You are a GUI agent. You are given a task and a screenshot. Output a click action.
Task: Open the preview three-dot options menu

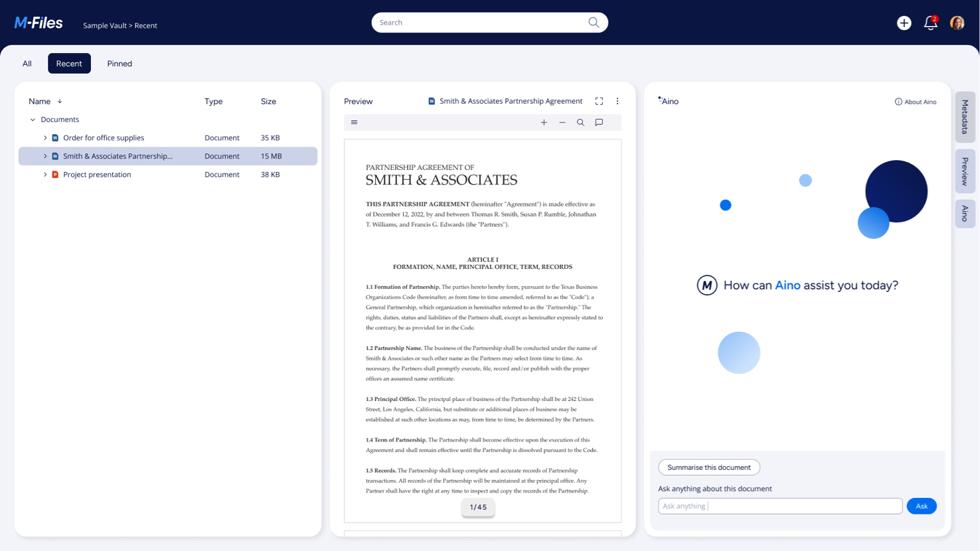pos(617,102)
